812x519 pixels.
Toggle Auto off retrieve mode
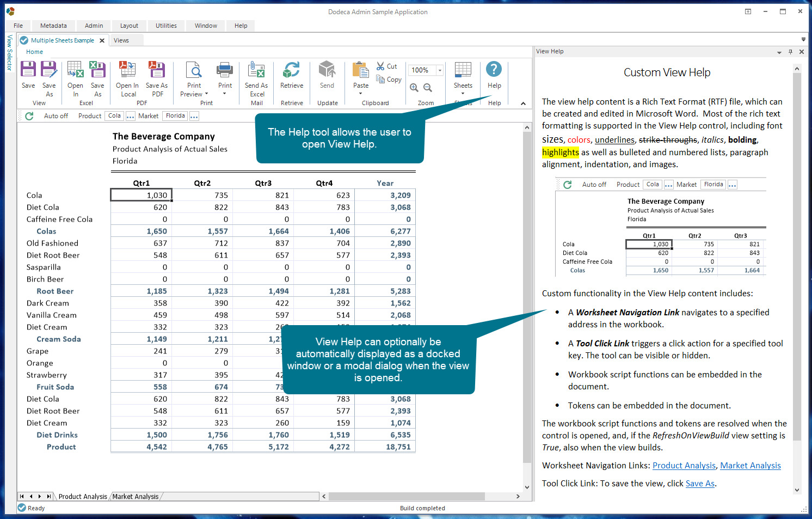point(56,116)
